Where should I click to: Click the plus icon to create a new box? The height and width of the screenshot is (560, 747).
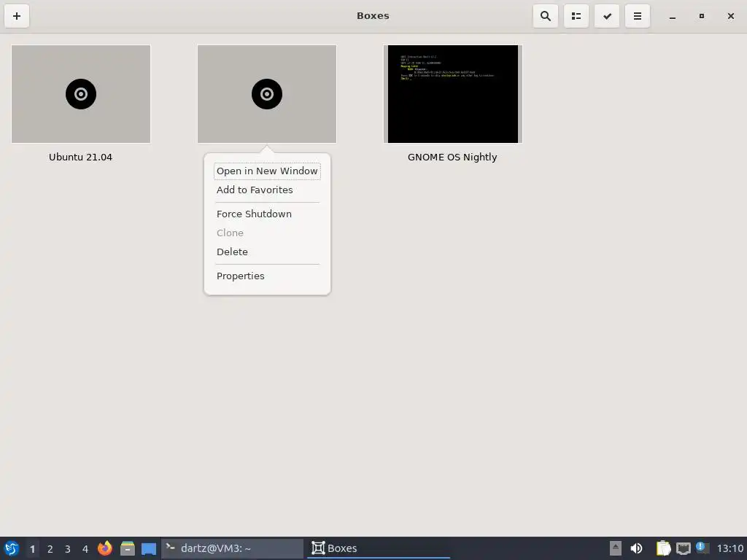pos(17,16)
